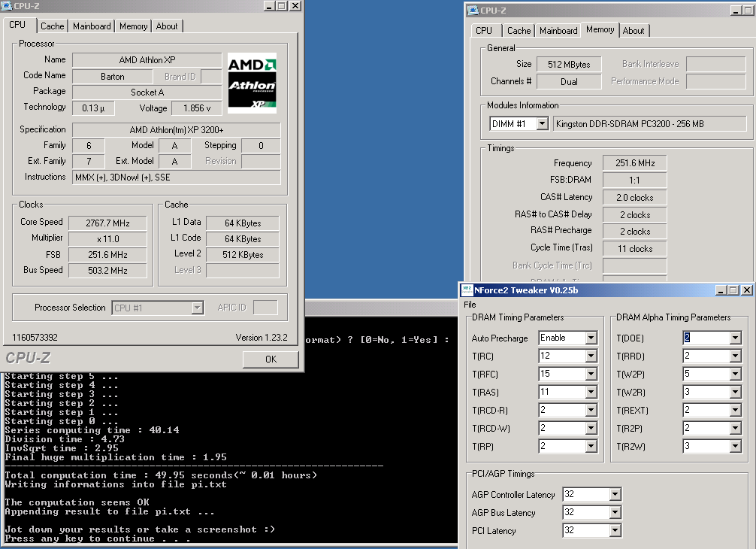The image size is (756, 549).
Task: Click the Channels # Dual field
Action: coord(569,81)
